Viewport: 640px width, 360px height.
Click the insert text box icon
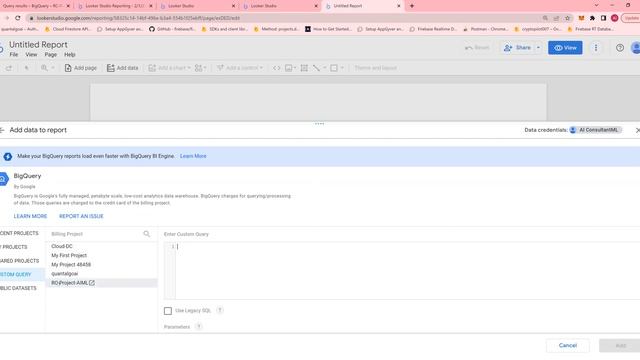coord(304,68)
